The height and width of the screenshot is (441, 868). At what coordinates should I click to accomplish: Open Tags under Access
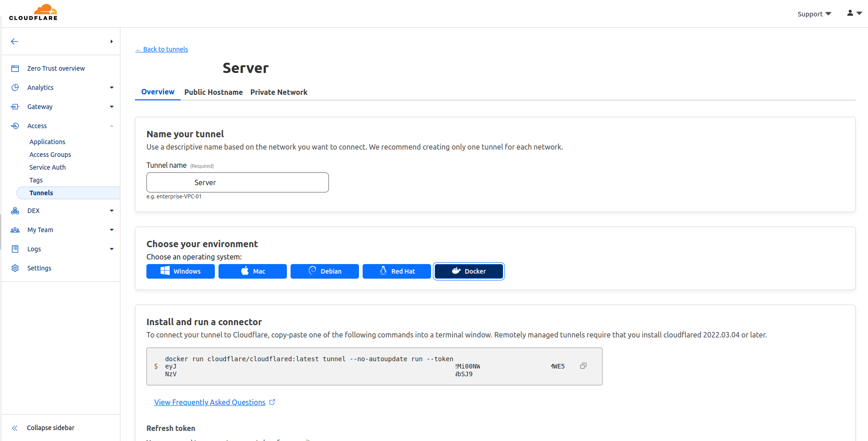click(x=36, y=180)
